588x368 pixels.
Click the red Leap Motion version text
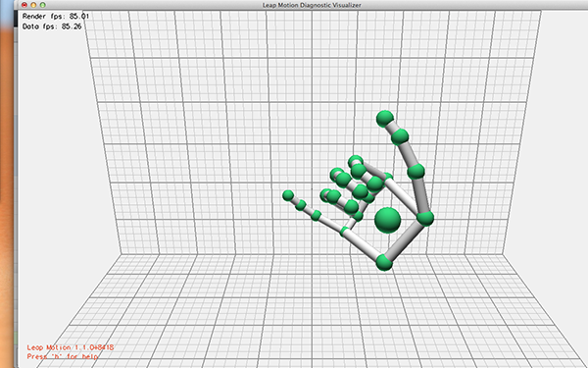pyautogui.click(x=71, y=347)
